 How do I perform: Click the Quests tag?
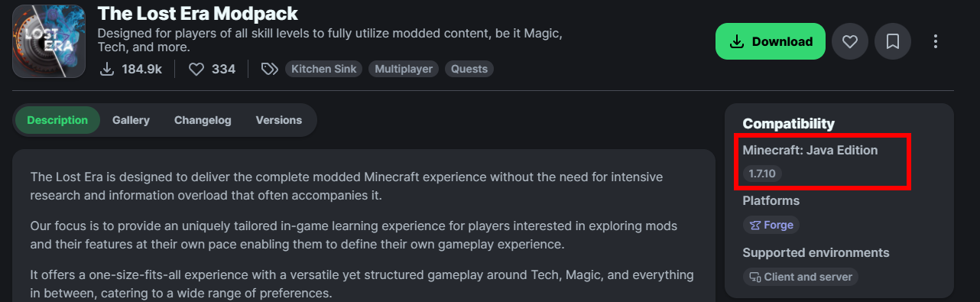point(469,69)
